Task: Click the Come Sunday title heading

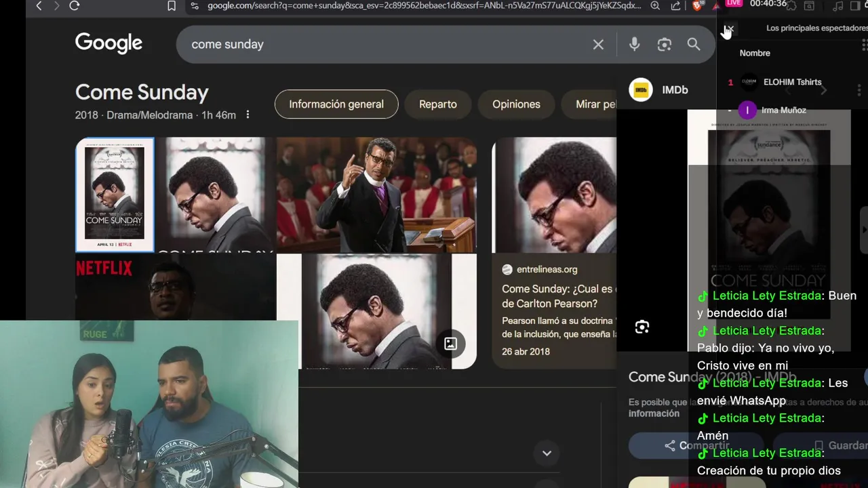Action: coord(142,92)
